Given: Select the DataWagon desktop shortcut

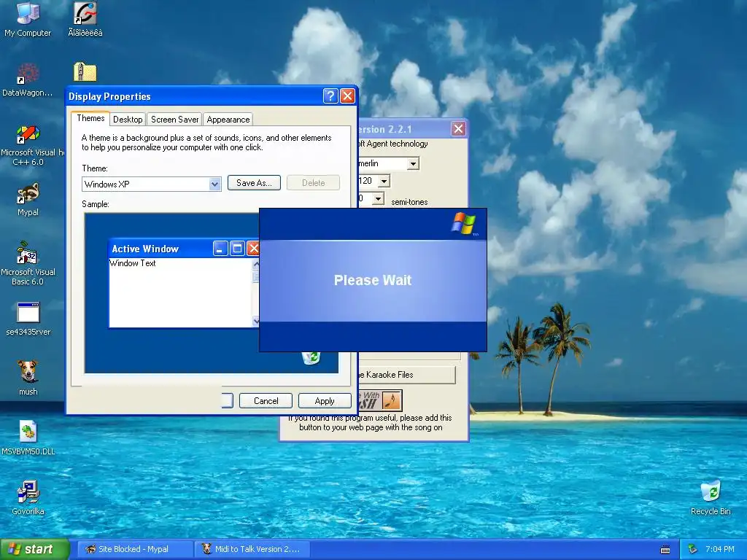Looking at the screenshot, I should (x=28, y=79).
